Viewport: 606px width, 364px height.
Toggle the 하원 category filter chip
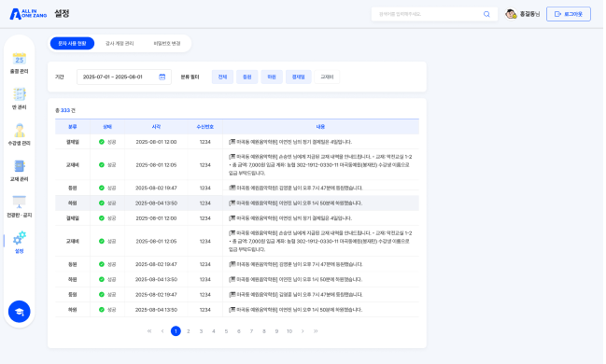(x=272, y=77)
